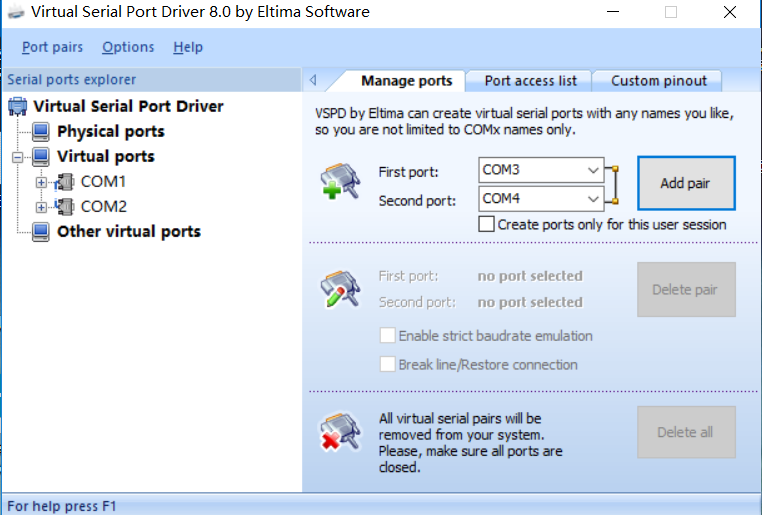Click the Delete all button
Screen dimensions: 762x515
coord(686,432)
